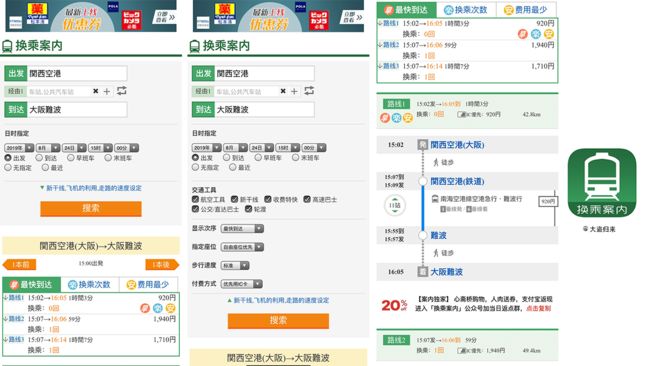Viewport: 650px width, 366px height.
Task: Open the 15時 hour dropdown on middle screen
Action: point(287,148)
